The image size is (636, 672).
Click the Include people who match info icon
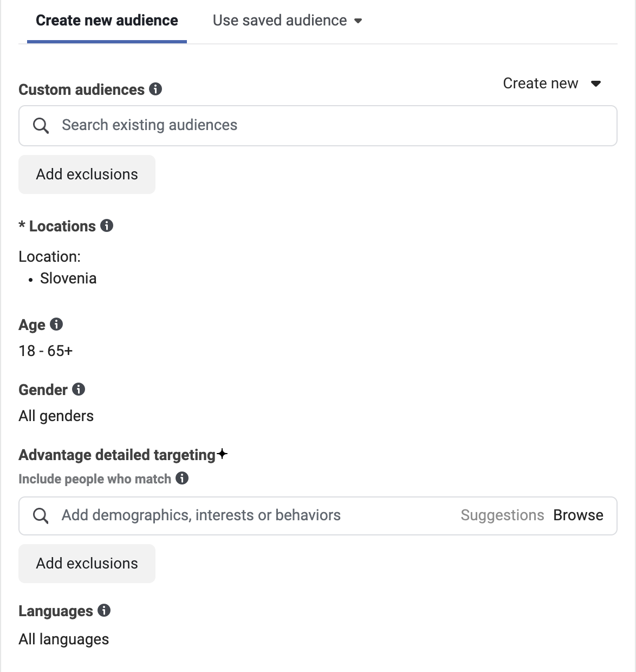coord(182,478)
